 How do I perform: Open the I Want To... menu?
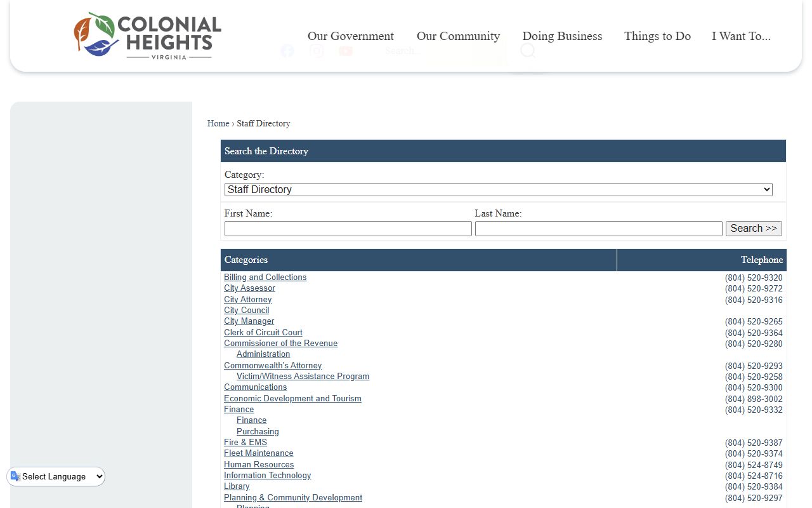tap(741, 36)
